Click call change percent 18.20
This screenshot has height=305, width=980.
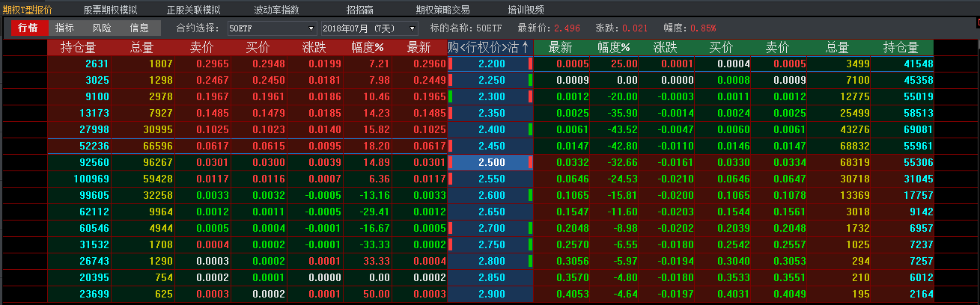point(377,146)
